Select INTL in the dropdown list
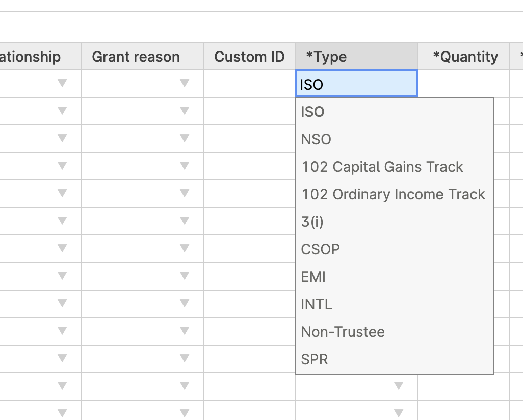523x420 pixels. tap(317, 304)
